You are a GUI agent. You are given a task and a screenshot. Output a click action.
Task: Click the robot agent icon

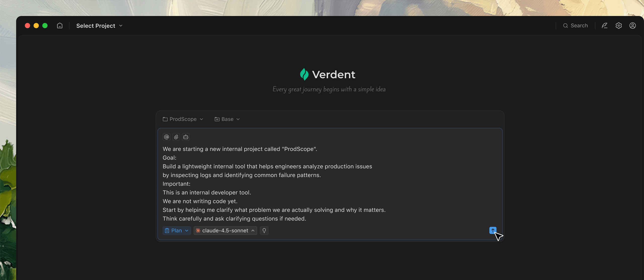tap(186, 137)
